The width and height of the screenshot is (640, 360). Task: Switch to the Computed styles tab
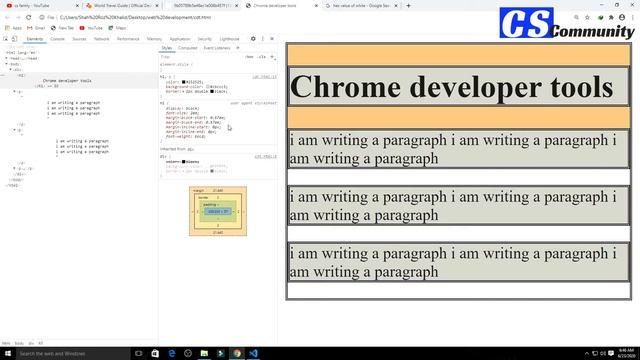coord(187,48)
